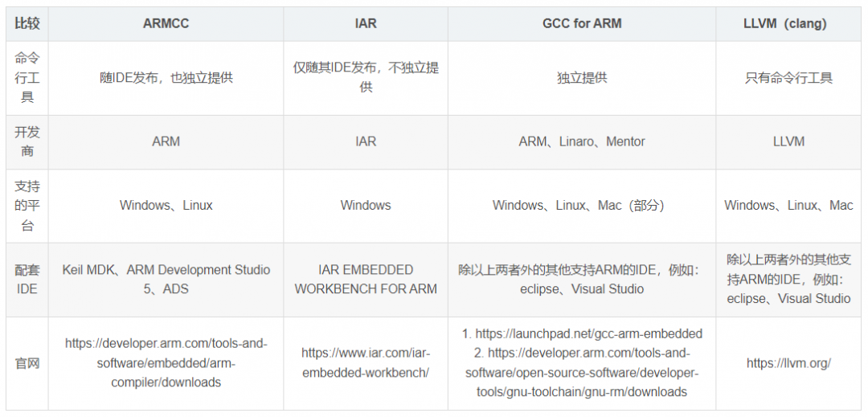
Task: Click the IAR developer cell
Action: (366, 141)
